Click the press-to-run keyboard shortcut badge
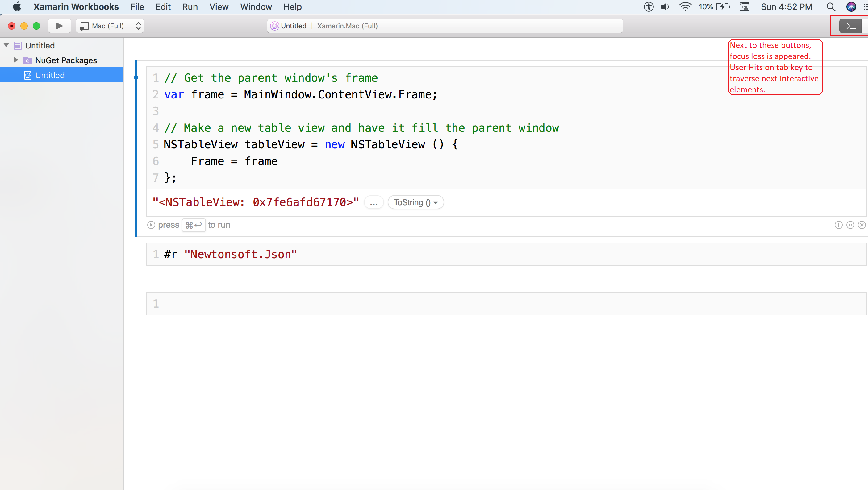Screen dimensions: 868x490 pos(194,225)
